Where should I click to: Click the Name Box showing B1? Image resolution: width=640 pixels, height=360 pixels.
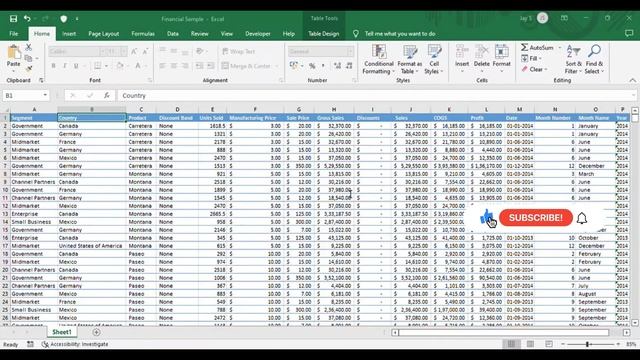[22, 96]
